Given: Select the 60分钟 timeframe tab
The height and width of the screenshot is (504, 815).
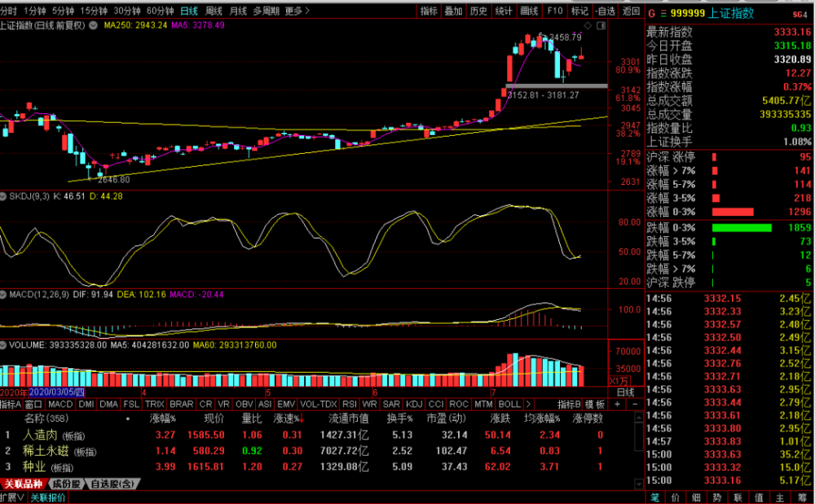Looking at the screenshot, I should coord(160,11).
